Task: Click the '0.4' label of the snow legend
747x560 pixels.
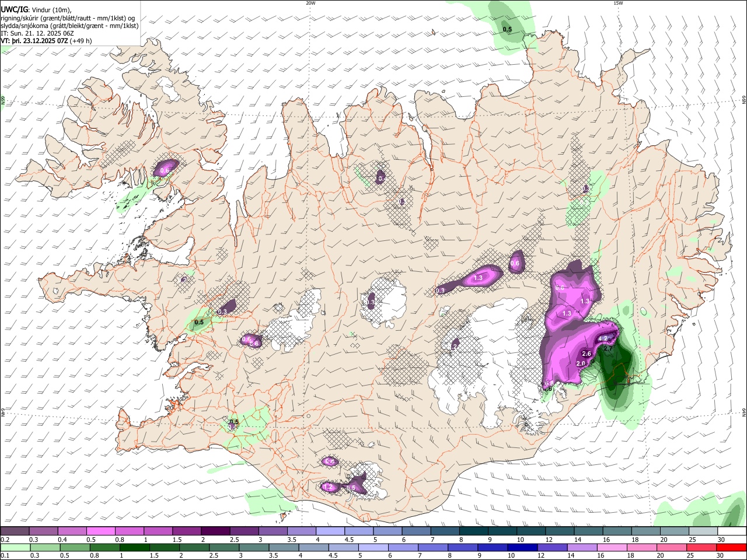Action: (x=62, y=540)
